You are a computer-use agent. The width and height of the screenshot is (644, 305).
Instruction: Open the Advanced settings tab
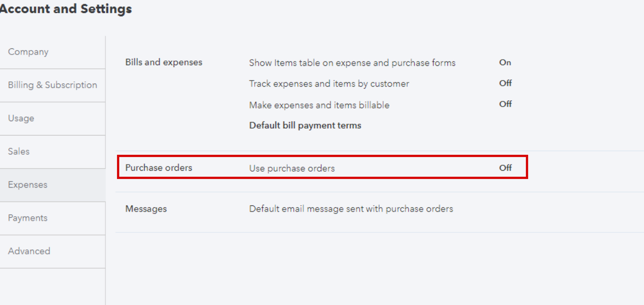[52, 252]
